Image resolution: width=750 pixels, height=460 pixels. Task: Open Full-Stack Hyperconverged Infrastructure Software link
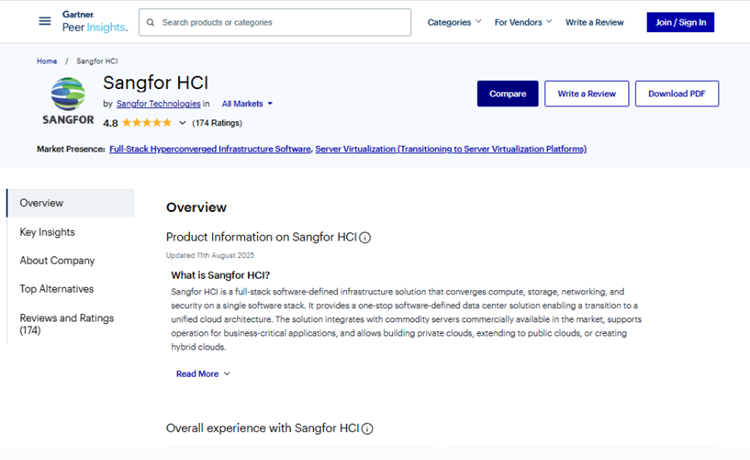210,149
